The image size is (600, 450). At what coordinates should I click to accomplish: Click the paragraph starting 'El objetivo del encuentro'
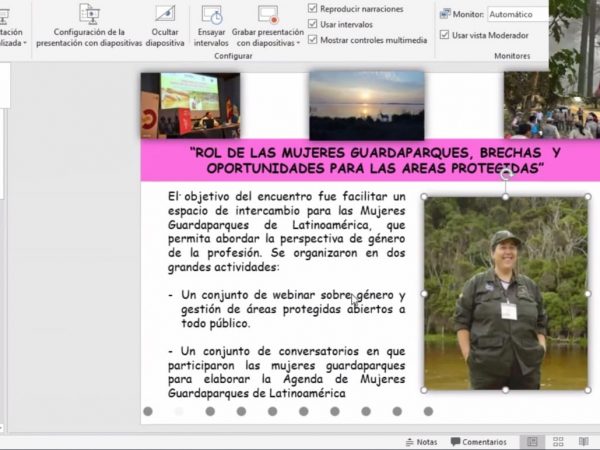[x=287, y=232]
